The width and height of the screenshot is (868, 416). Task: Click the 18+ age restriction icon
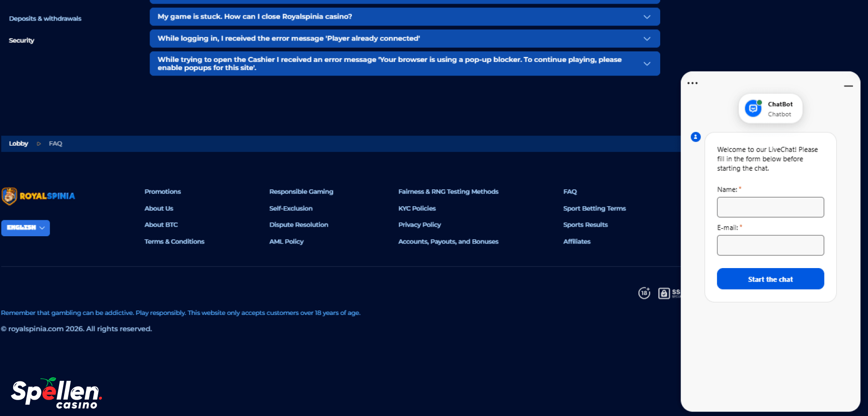coord(644,293)
